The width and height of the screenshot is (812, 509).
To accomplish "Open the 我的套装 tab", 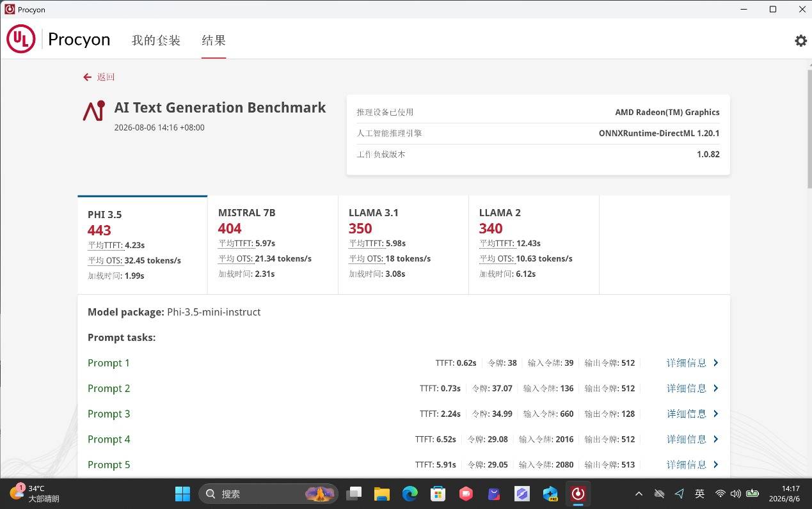I will coord(156,40).
